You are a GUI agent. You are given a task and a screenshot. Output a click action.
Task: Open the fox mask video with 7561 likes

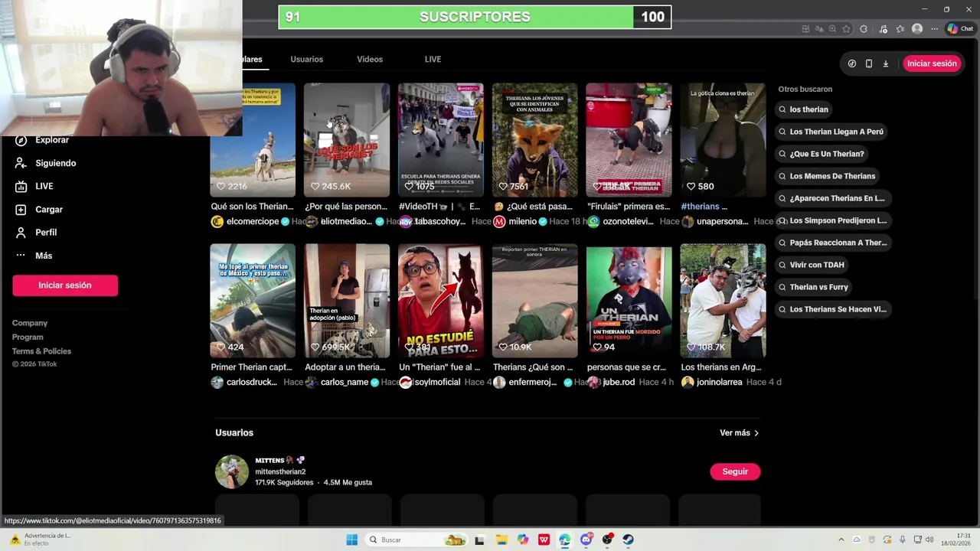tap(535, 140)
